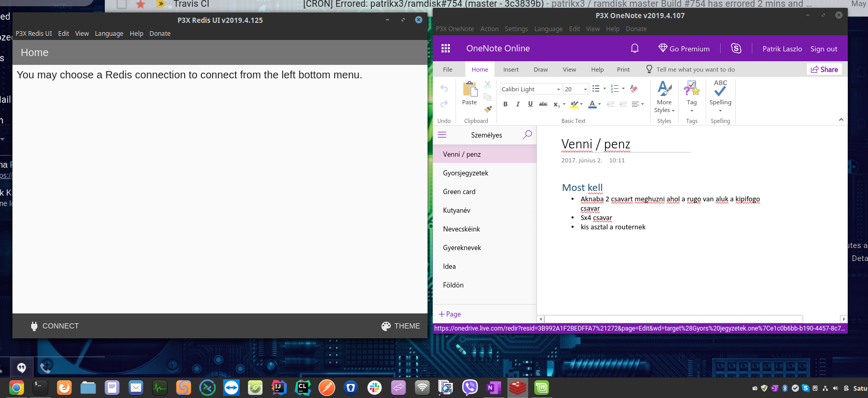Viewport: 868px width, 398px height.
Task: Click the Paste clipboard icon
Action: [x=470, y=89]
